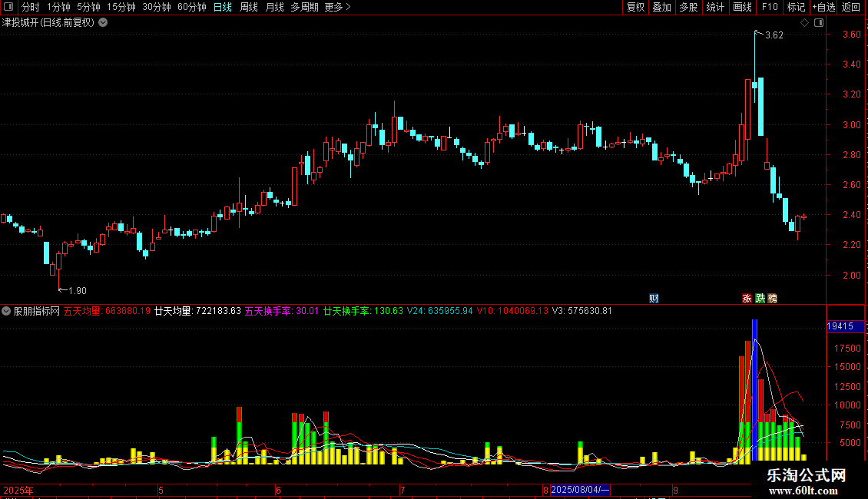Screen dimensions: 868x499
Task: Click the 廿天换手率 130.63 readout
Action: coord(363,311)
